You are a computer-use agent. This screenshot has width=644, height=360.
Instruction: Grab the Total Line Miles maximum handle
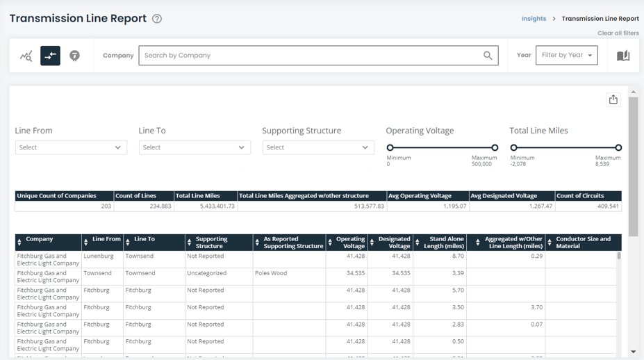tap(618, 147)
